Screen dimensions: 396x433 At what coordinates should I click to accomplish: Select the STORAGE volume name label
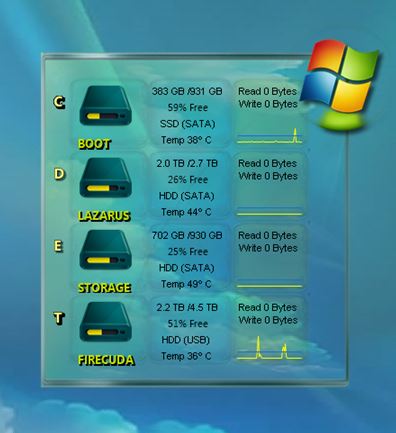104,288
